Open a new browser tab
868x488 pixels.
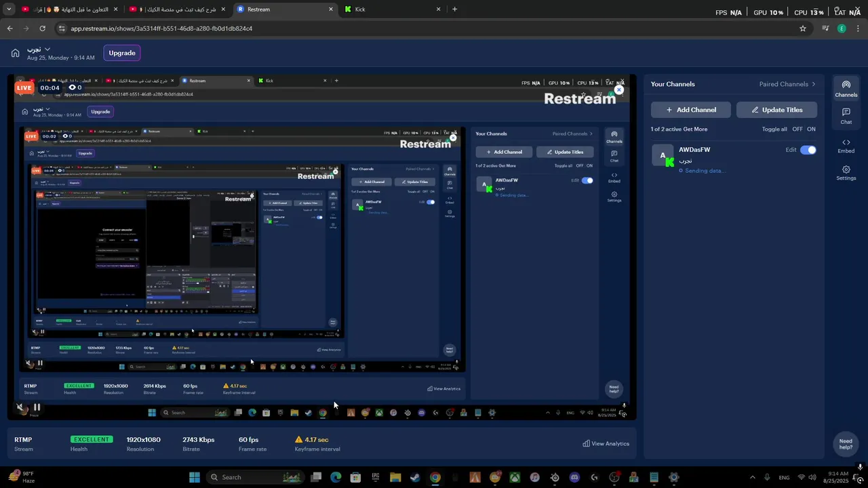coord(454,9)
